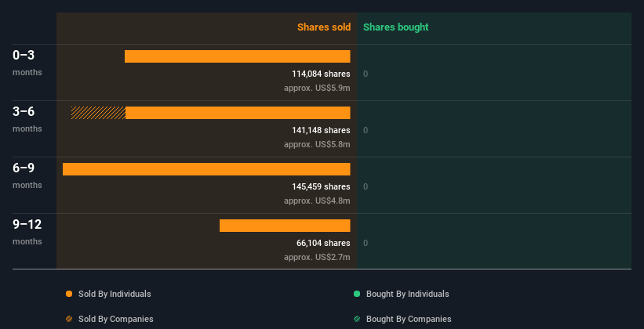Click the approx. US$5.8m amount
Viewport: 644px width, 329px height.
pyautogui.click(x=317, y=144)
